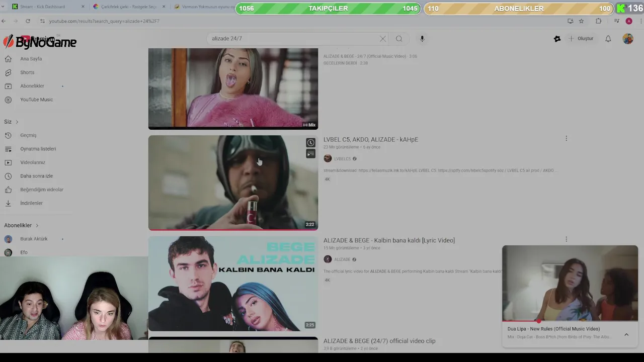Open Abonelikler in the top sidebar section
The image size is (644, 362).
tap(32, 86)
